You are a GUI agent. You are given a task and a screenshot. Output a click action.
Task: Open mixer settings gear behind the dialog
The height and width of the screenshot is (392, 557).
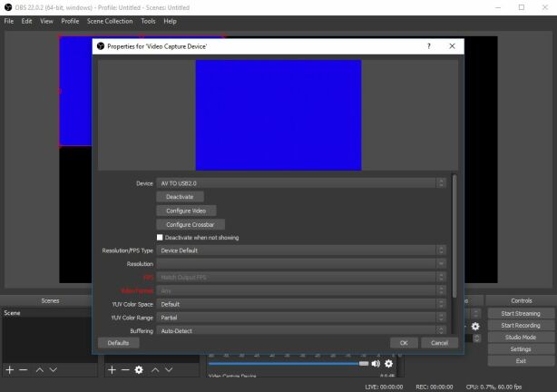[x=475, y=327]
